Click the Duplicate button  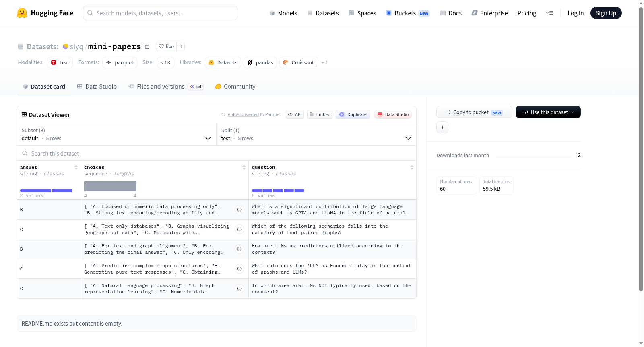(353, 114)
